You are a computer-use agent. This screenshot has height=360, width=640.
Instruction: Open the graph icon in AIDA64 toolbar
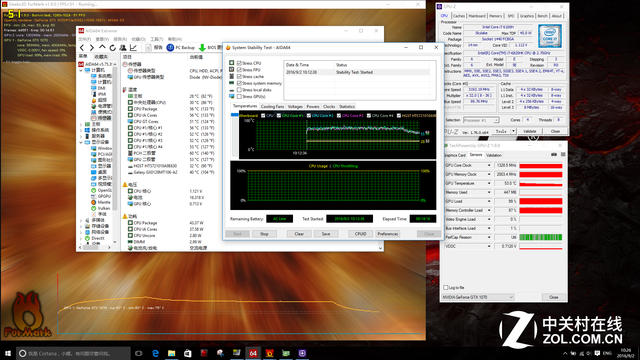click(133, 48)
